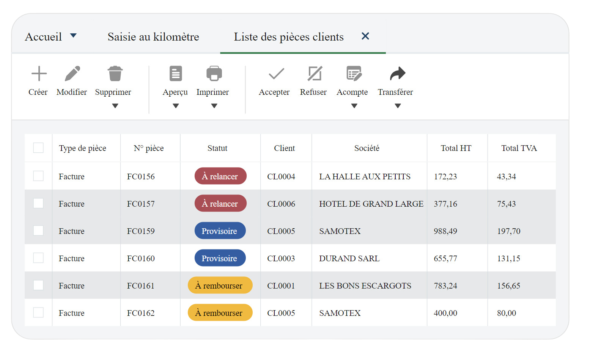This screenshot has width=593, height=364.
Task: Click the À relancer status badge for FC0156
Action: [x=220, y=176]
